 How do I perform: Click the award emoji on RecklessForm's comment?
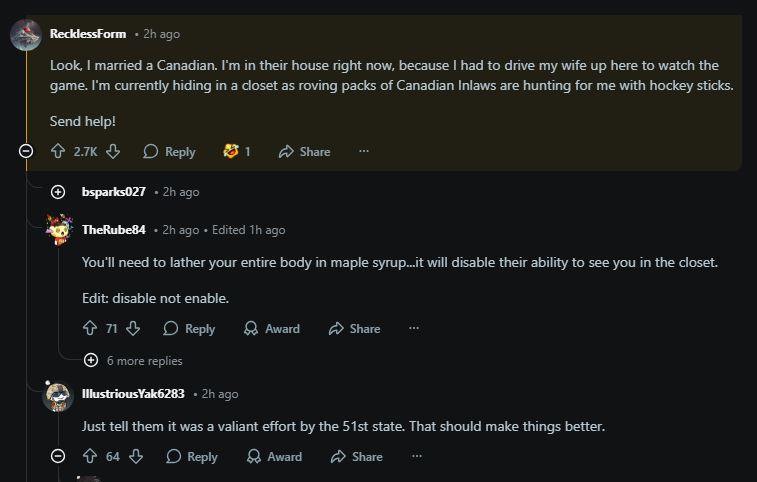[x=231, y=152]
